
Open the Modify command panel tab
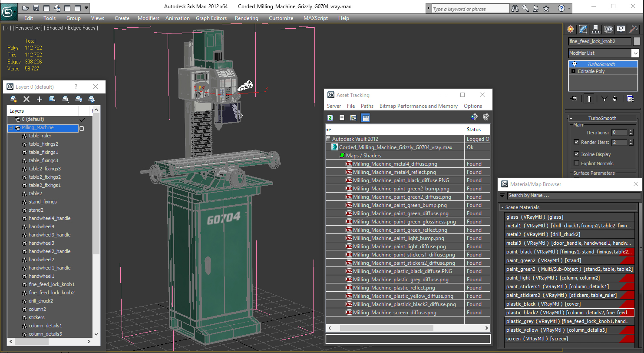pyautogui.click(x=583, y=29)
